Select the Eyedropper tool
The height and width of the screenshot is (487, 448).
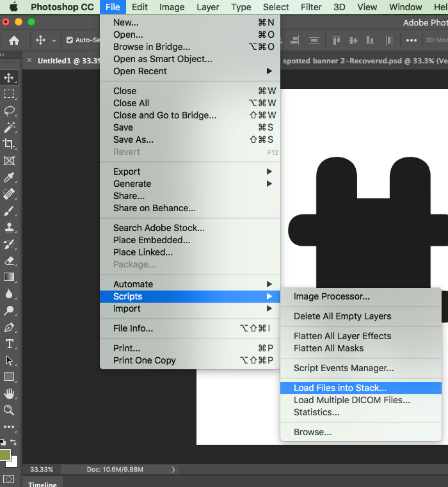(9, 177)
